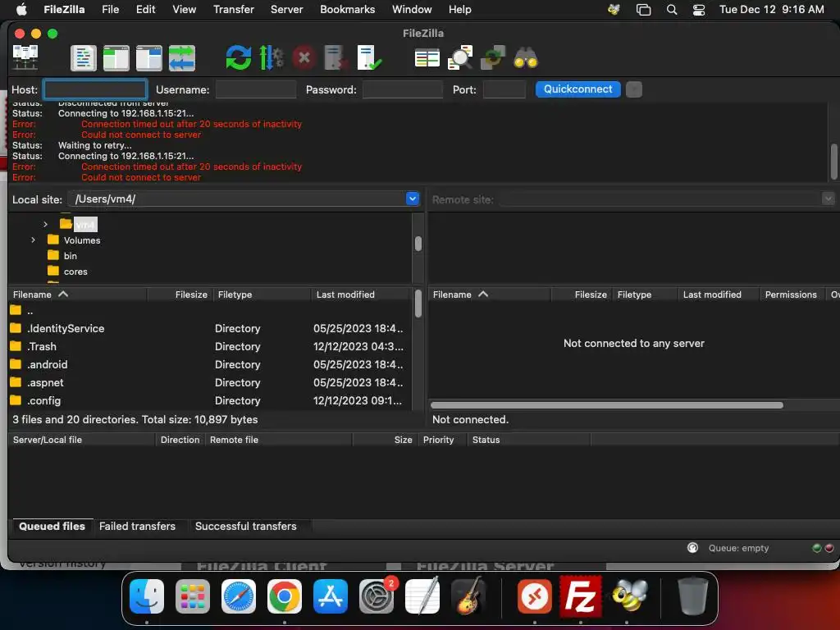Cancel the current operation

[304, 58]
